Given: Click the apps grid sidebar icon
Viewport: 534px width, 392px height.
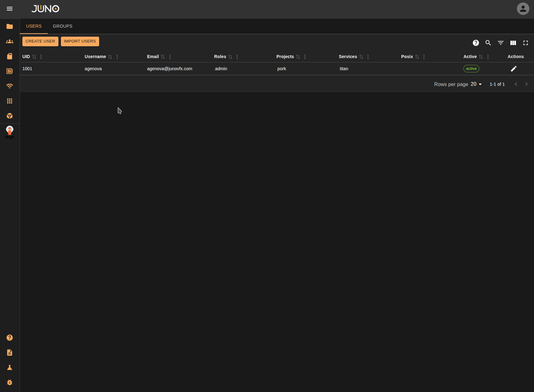Looking at the screenshot, I should 10,101.
